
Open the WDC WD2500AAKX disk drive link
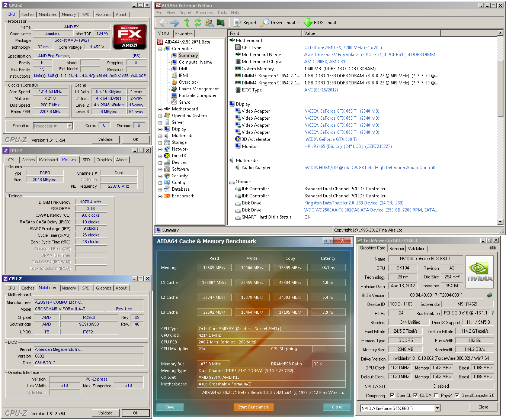coord(371,210)
